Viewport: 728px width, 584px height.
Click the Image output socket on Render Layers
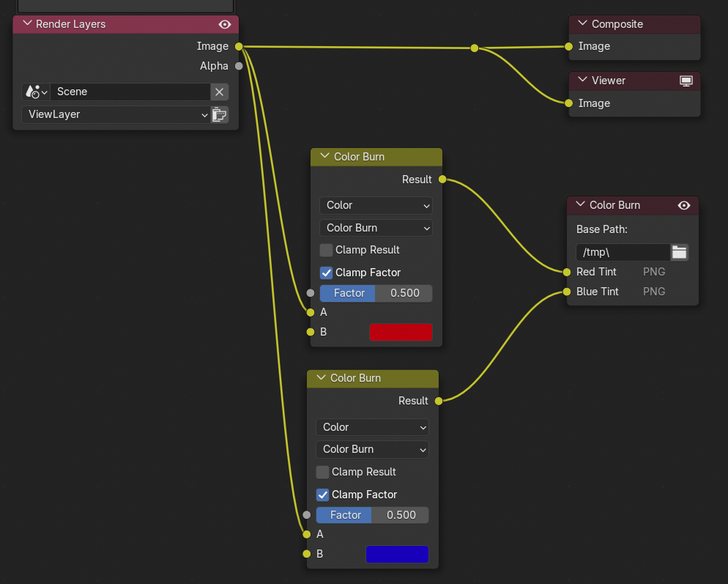pos(239,45)
